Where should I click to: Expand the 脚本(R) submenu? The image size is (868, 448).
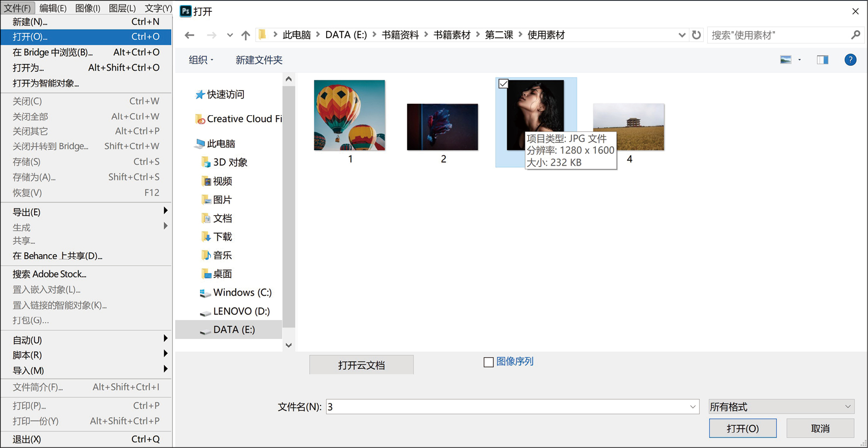pos(86,355)
